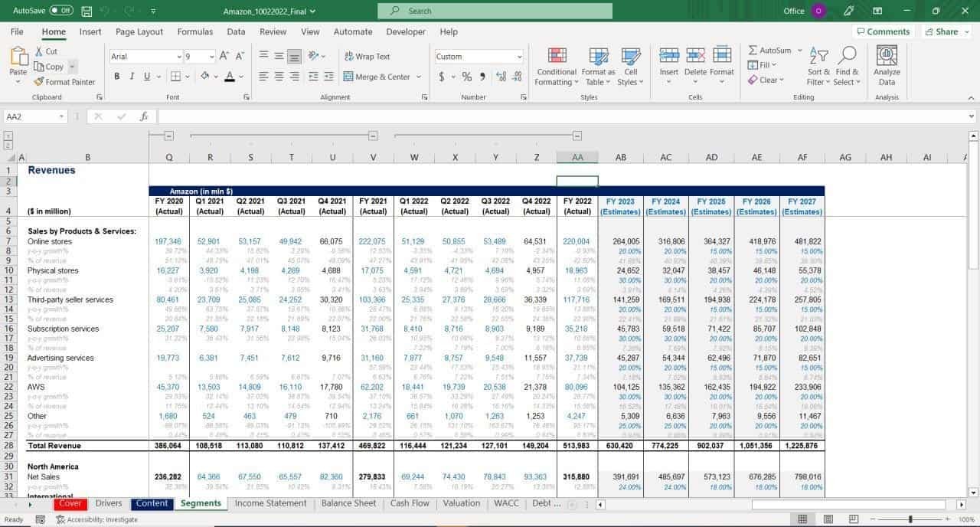The height and width of the screenshot is (527, 980).
Task: Collapse the column group above column Q
Action: (x=169, y=136)
